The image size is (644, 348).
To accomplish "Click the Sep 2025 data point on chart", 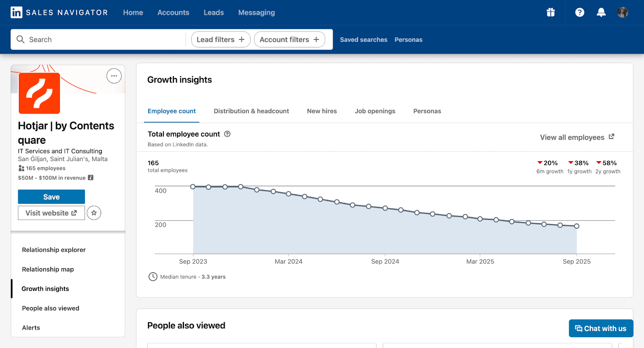I will coord(576,226).
